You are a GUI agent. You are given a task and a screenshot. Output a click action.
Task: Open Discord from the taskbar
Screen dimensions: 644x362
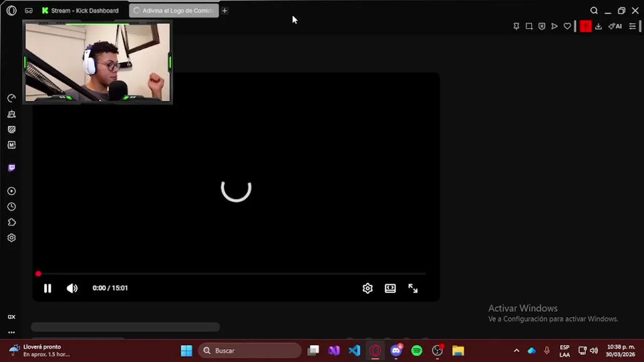coord(396,350)
